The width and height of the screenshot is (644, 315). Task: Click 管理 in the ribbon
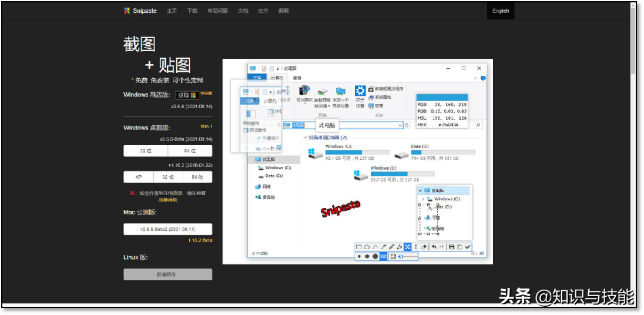pos(376,106)
